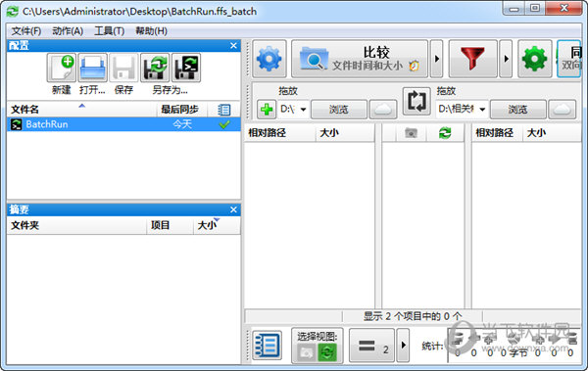Sort summary by 大小 column
This screenshot has width=588, height=371.
pos(217,225)
